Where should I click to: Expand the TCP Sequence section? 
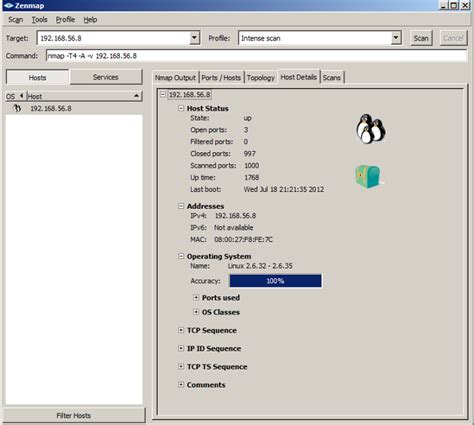[x=181, y=330]
